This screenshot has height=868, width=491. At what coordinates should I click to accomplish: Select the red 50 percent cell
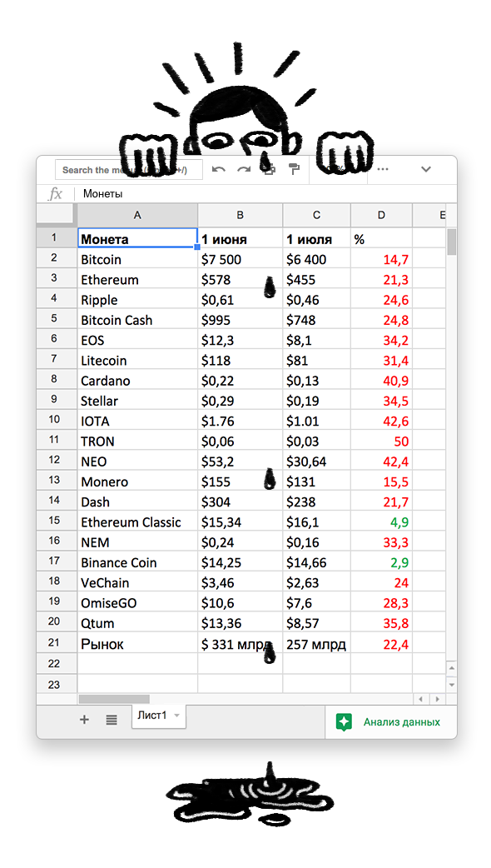coord(381,441)
